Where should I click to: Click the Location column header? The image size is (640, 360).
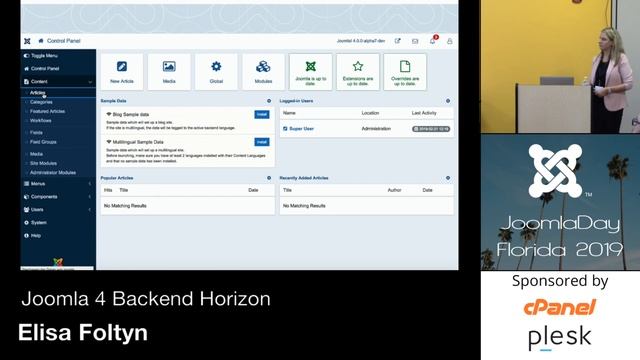[370, 113]
